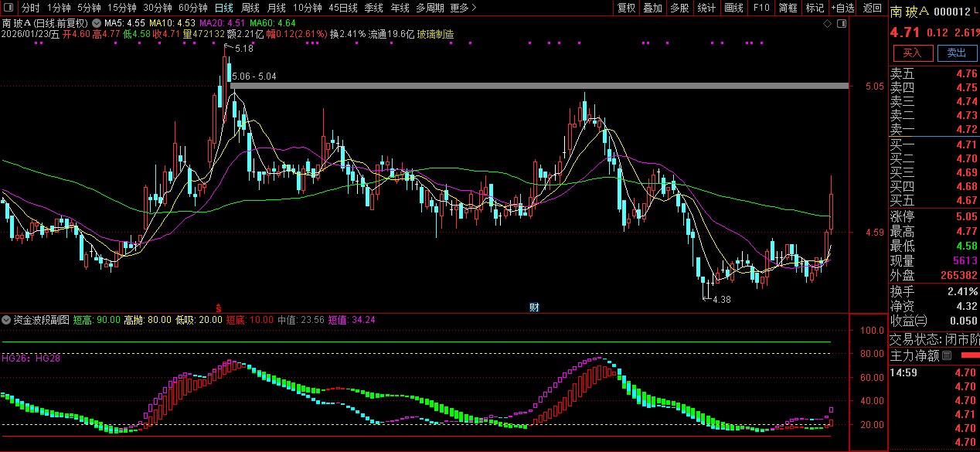Click the blue 财 financial marker
This screenshot has height=452, width=980.
(x=533, y=308)
